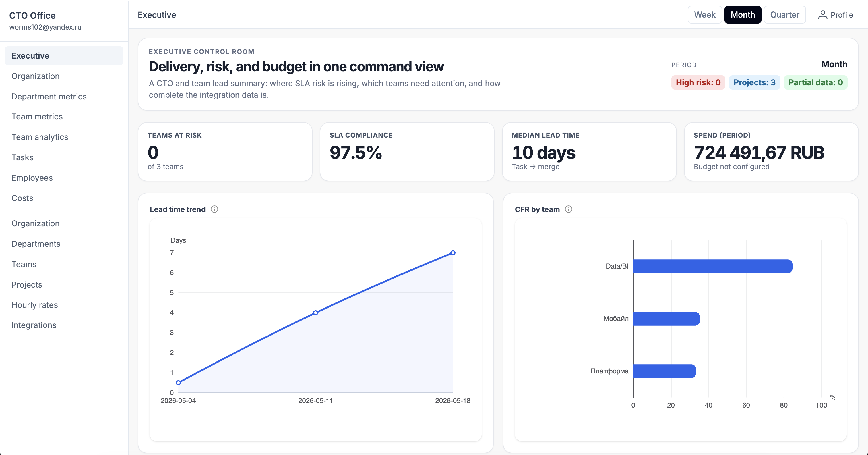868x455 pixels.
Task: Open the Lead time trend info icon
Action: coord(214,209)
